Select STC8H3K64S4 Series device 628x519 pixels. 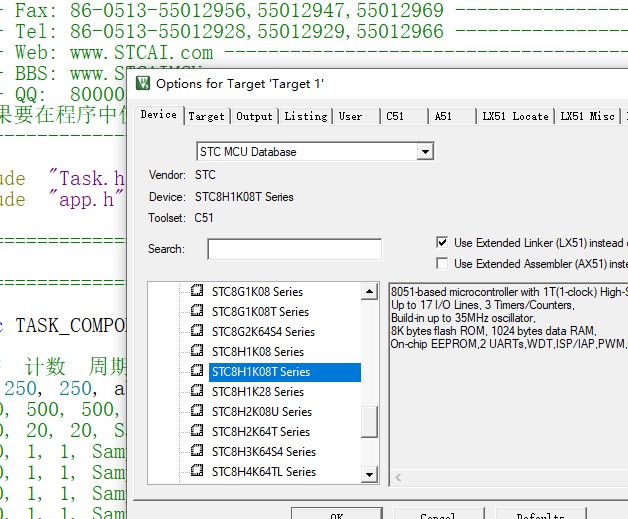click(x=264, y=452)
